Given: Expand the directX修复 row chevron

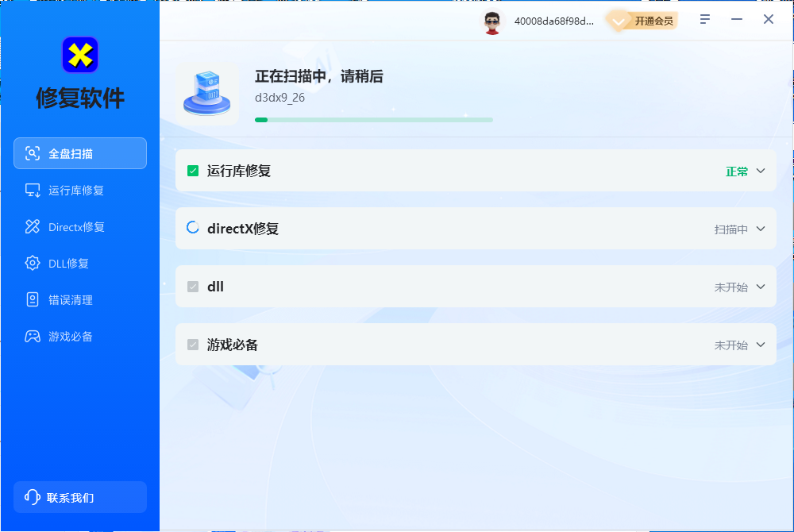Looking at the screenshot, I should click(x=761, y=229).
